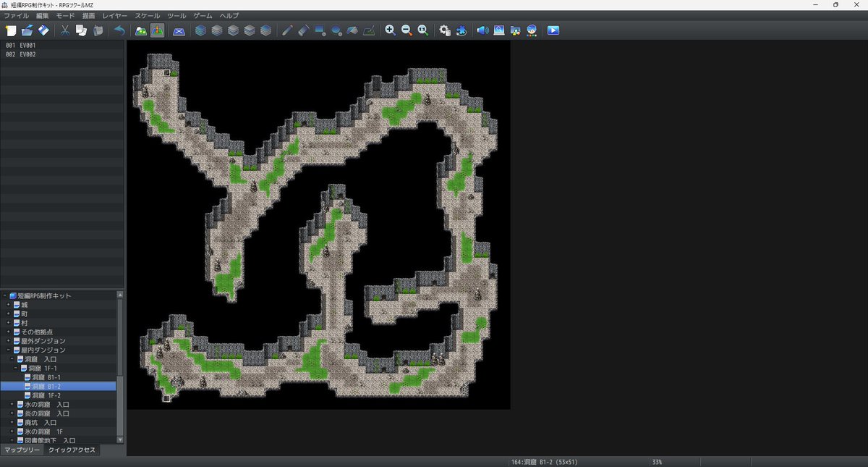Switch to the マップツリー tab
The height and width of the screenshot is (467, 868).
(x=22, y=450)
